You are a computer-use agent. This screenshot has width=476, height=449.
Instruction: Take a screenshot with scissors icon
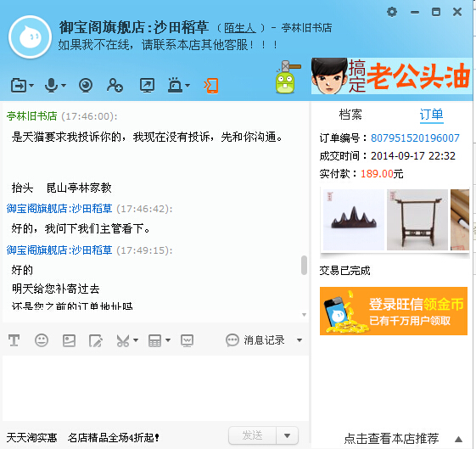point(123,340)
